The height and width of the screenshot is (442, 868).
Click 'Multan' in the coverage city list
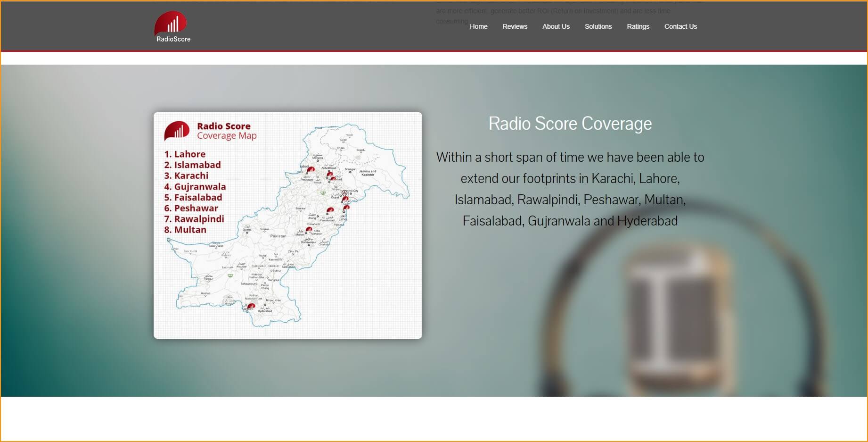click(190, 230)
